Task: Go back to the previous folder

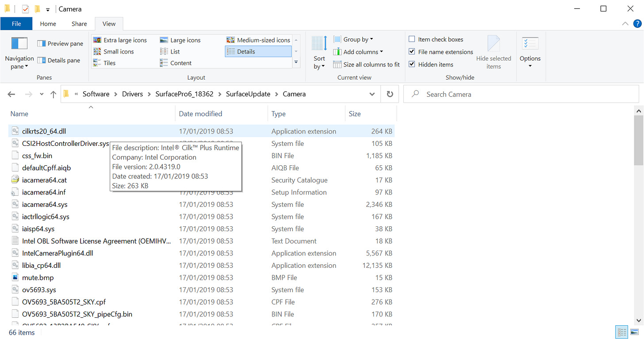Action: click(11, 94)
